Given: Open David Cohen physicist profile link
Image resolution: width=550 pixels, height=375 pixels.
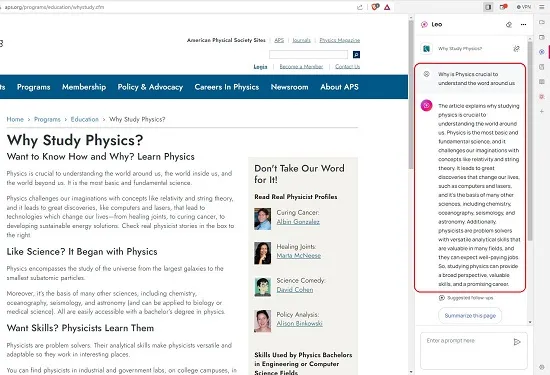Looking at the screenshot, I should [295, 290].
